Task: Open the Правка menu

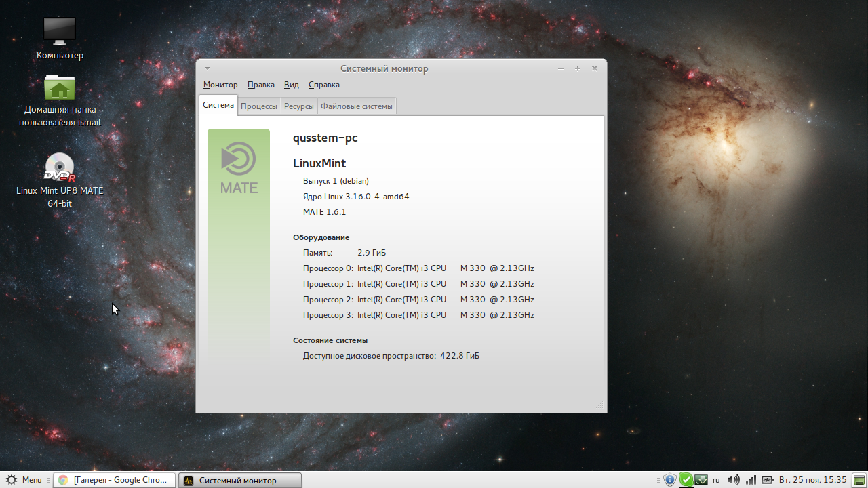Action: coord(261,85)
